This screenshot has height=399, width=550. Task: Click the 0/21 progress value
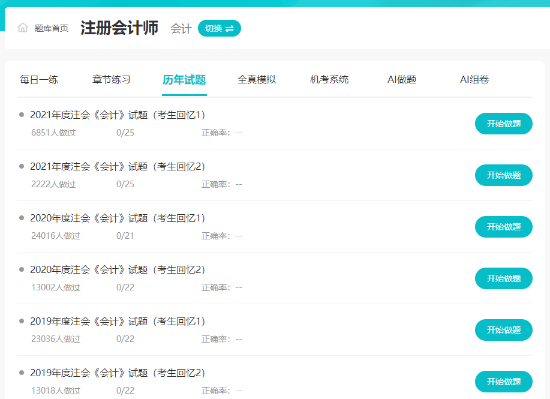point(125,236)
